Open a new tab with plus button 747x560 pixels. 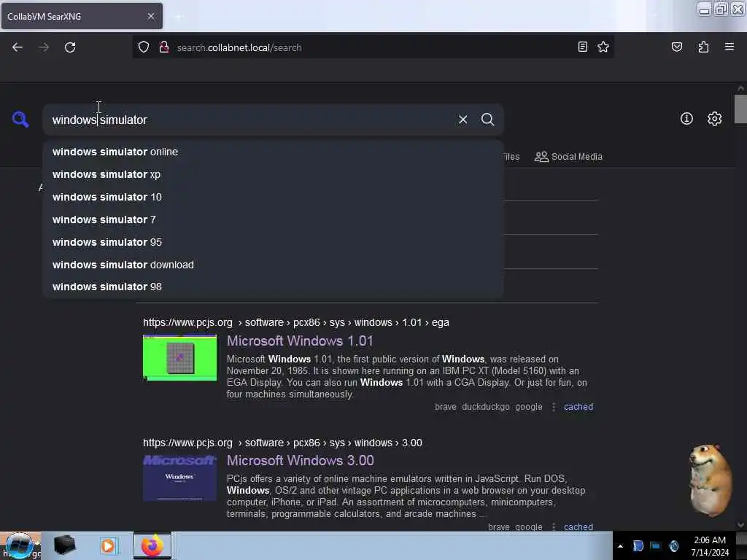coord(178,17)
